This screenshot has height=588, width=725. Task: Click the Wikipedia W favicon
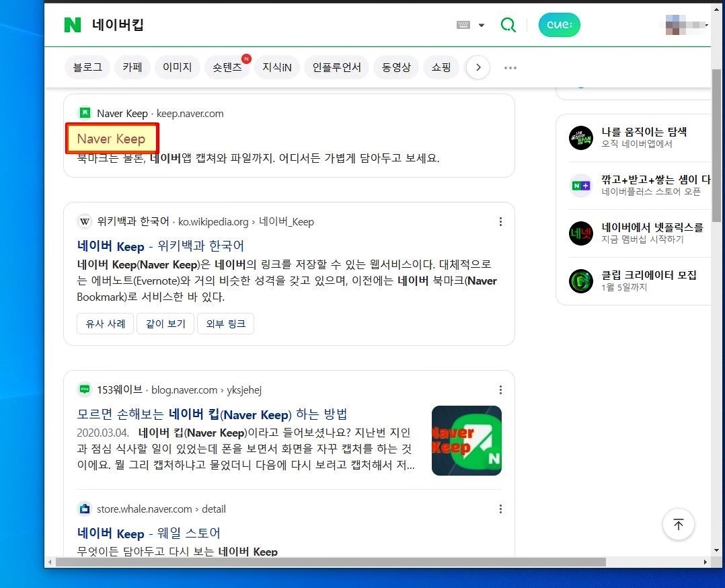(84, 221)
